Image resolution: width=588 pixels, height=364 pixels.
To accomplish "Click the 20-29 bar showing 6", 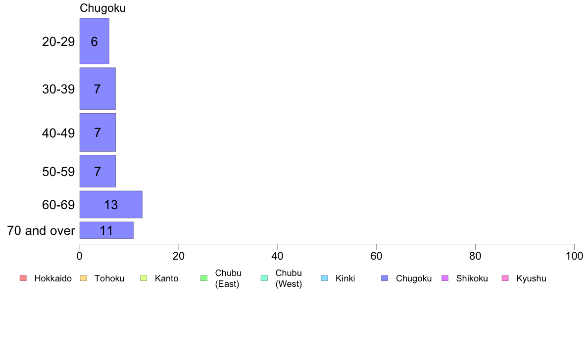I will pyautogui.click(x=95, y=41).
